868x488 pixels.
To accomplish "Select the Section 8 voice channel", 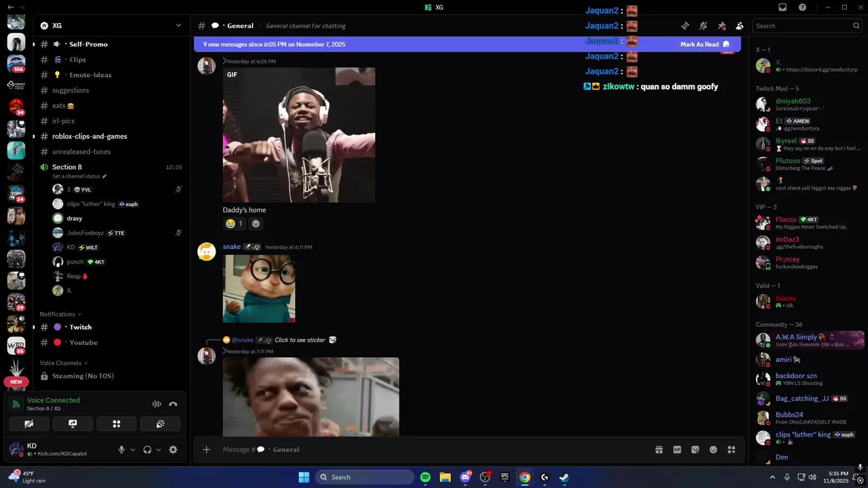I will click(67, 167).
